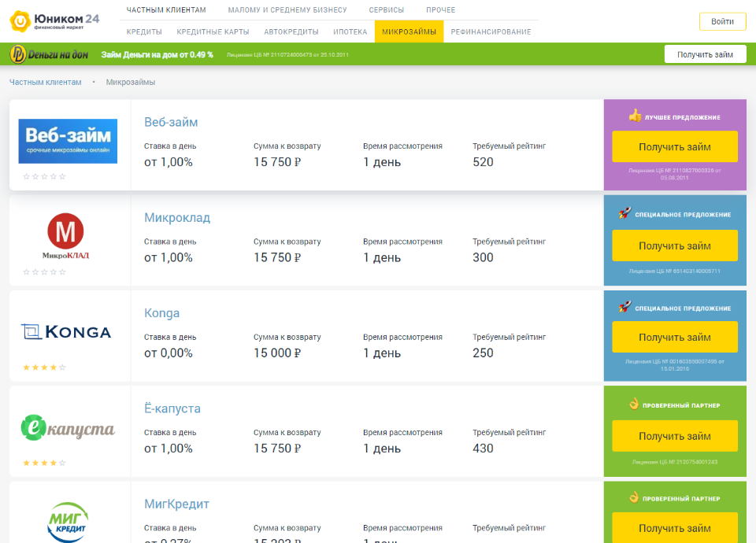
Task: Switch to the Автокредиты tab
Action: tap(291, 31)
